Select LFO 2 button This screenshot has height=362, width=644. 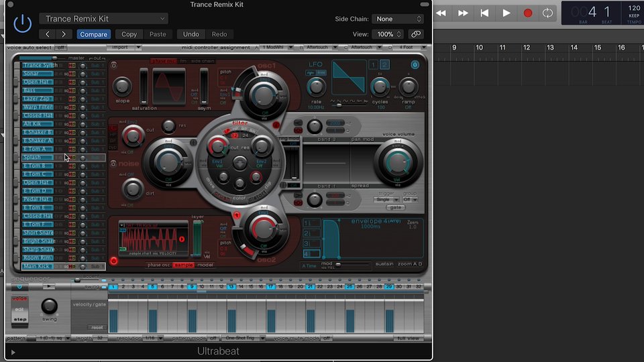click(x=384, y=64)
